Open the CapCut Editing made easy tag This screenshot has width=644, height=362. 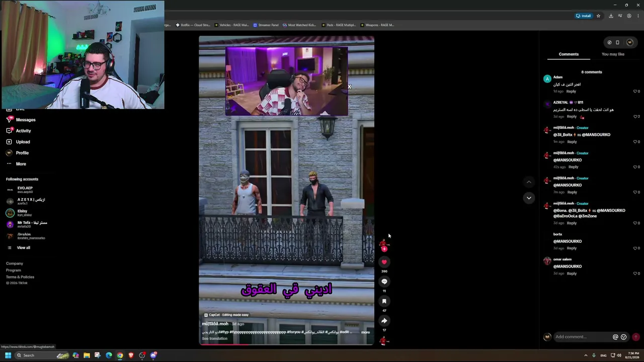tap(226, 315)
